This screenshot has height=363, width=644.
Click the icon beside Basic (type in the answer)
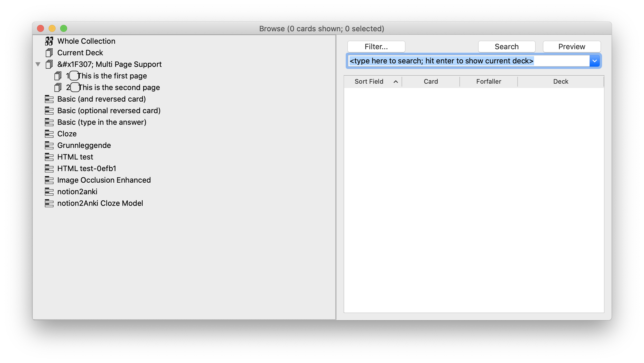pyautogui.click(x=49, y=122)
